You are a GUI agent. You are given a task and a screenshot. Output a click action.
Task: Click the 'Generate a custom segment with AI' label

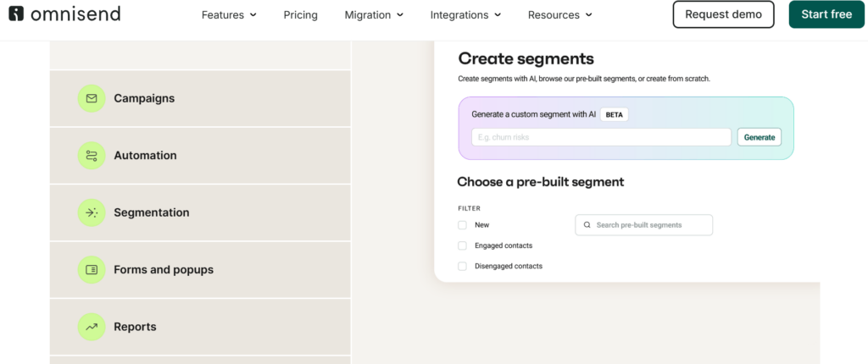point(534,114)
